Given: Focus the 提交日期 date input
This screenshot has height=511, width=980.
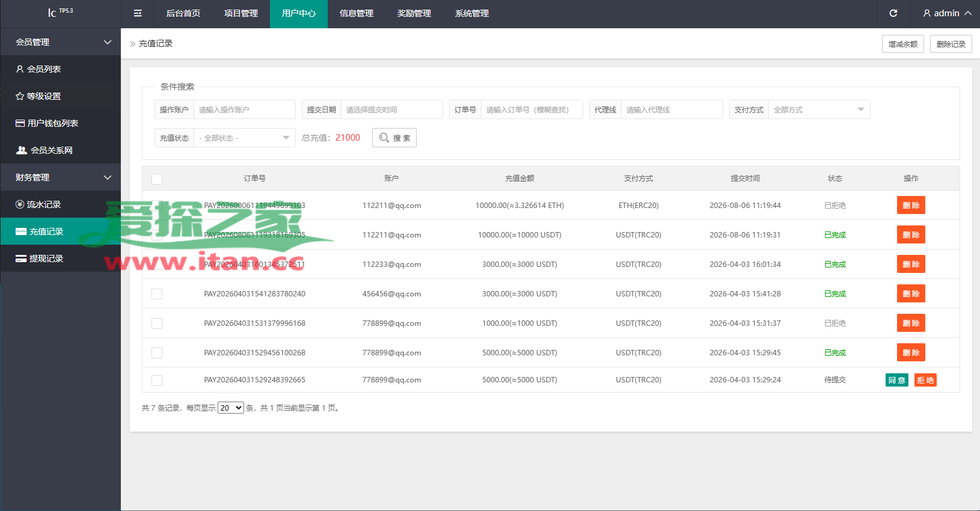Looking at the screenshot, I should (x=391, y=109).
